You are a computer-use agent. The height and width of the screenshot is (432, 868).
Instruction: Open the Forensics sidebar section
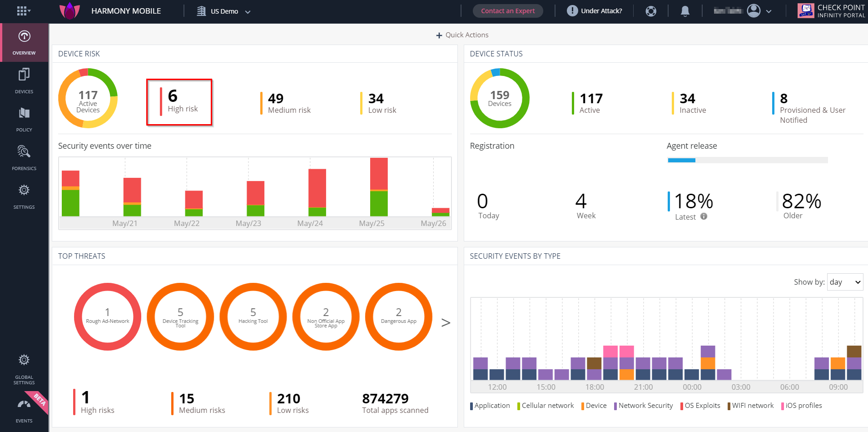[x=24, y=158]
